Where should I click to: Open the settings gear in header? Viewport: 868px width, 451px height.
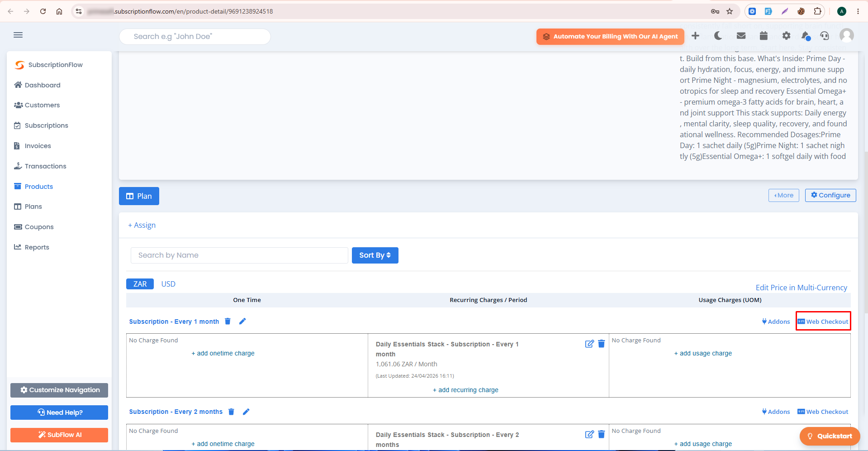coord(786,36)
